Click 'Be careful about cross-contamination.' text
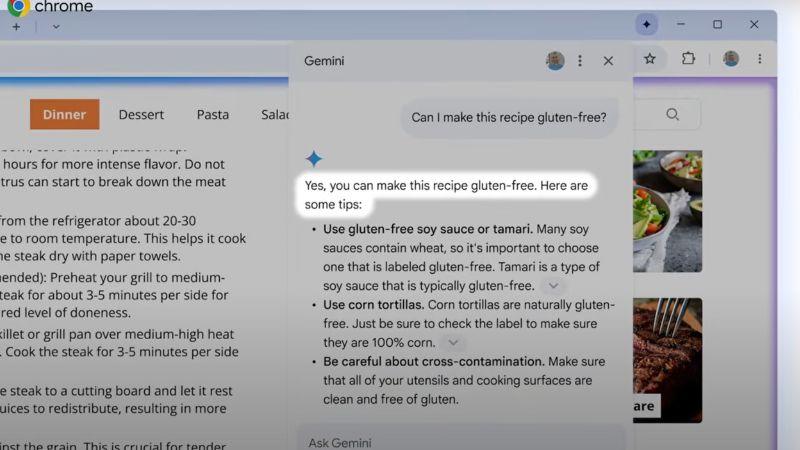 [x=434, y=361]
